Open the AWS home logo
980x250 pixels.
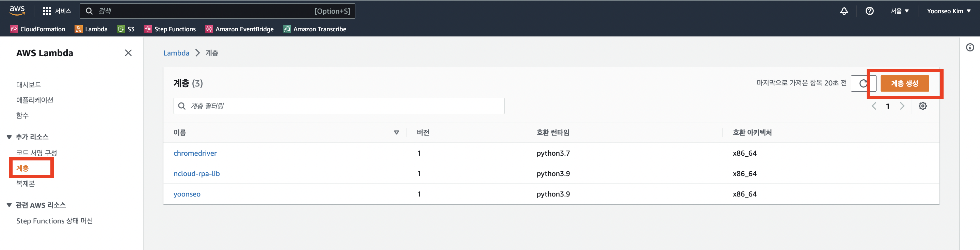coord(17,11)
